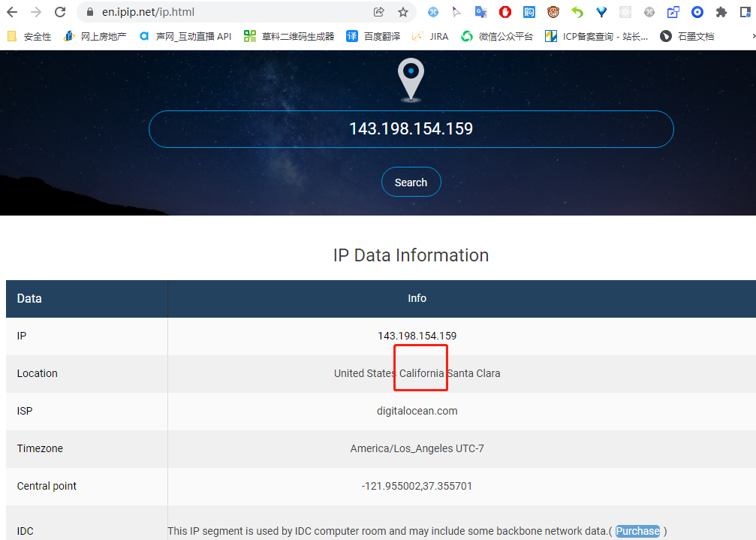Viewport: 756px width, 540px height.
Task: Bookmark this page with the star icon
Action: click(403, 12)
